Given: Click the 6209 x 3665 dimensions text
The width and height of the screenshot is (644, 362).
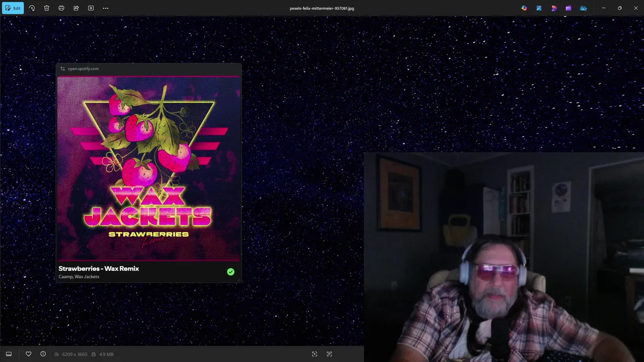Looking at the screenshot, I should coord(74,354).
